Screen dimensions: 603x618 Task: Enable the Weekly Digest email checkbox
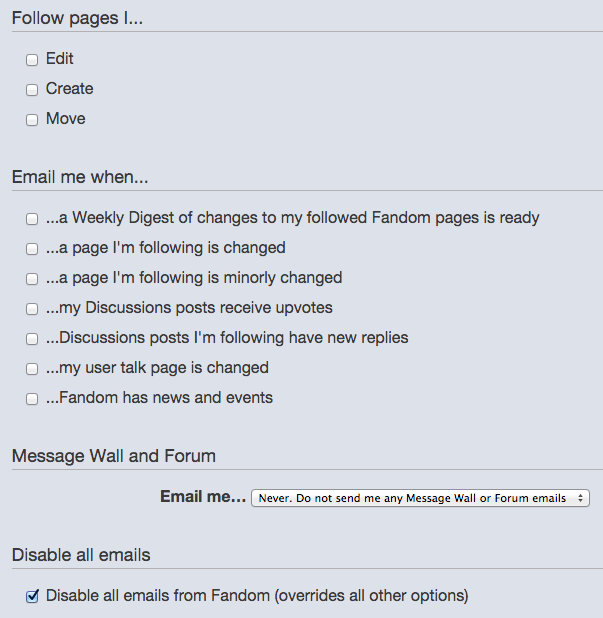[32, 219]
